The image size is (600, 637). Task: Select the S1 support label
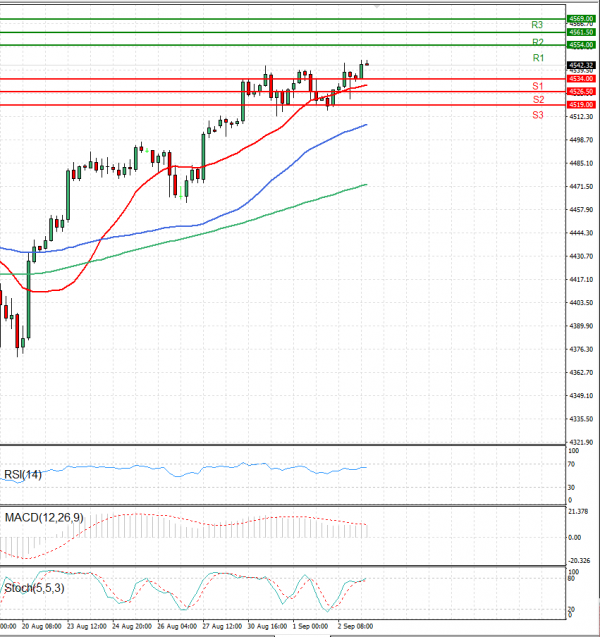(x=538, y=86)
